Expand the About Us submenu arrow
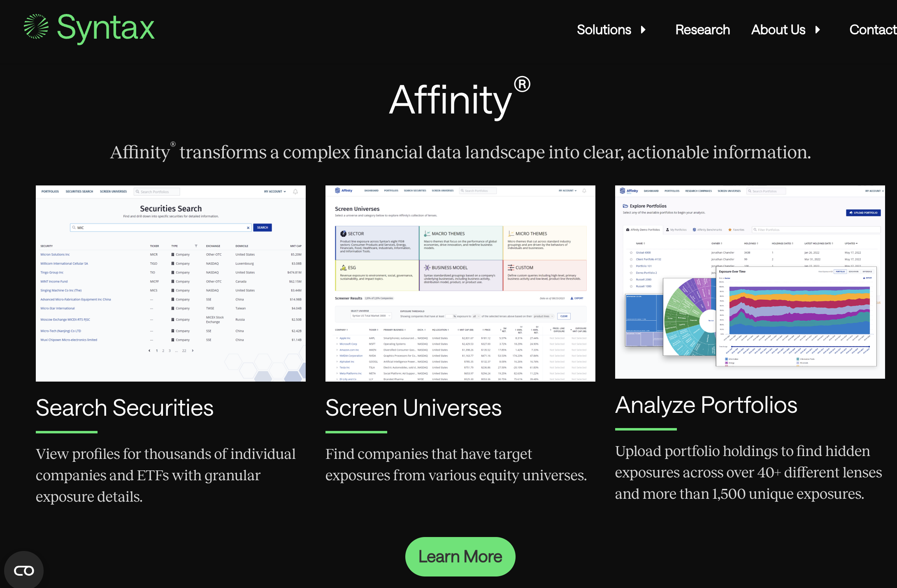This screenshot has height=588, width=897. tap(818, 30)
